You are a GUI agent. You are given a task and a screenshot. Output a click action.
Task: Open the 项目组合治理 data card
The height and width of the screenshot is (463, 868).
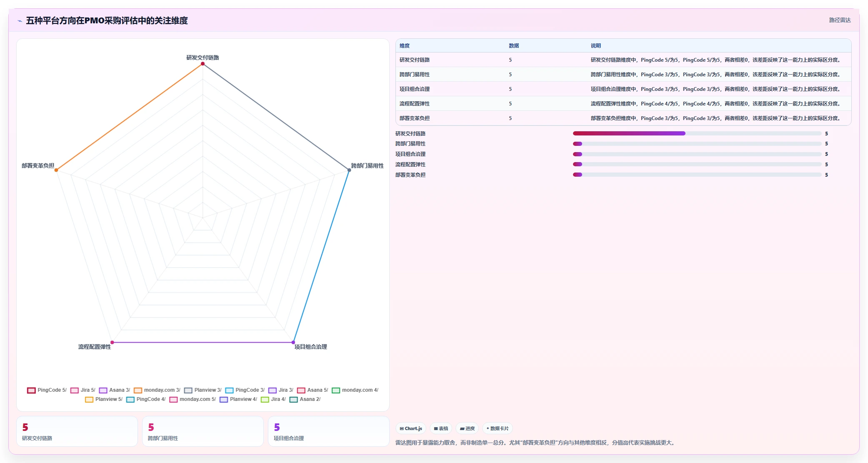329,431
